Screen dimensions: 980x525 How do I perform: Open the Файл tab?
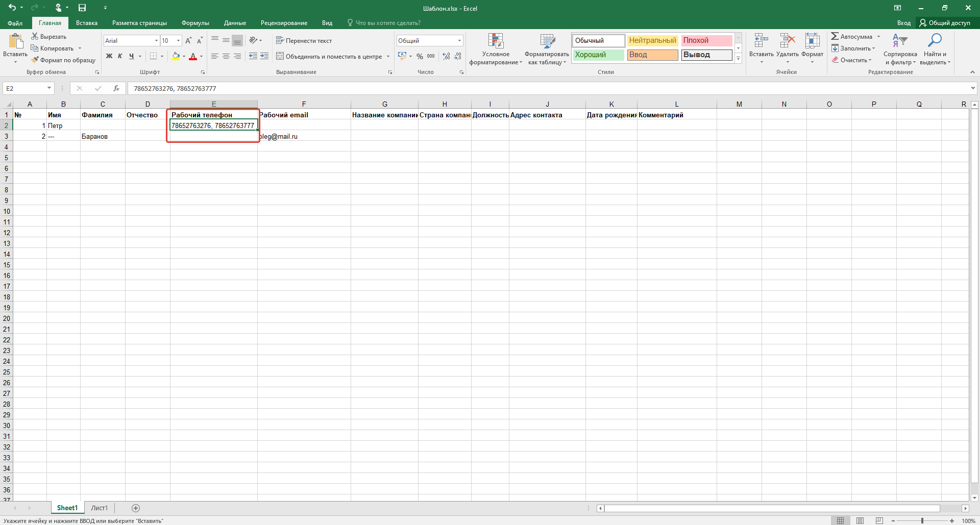pyautogui.click(x=15, y=23)
